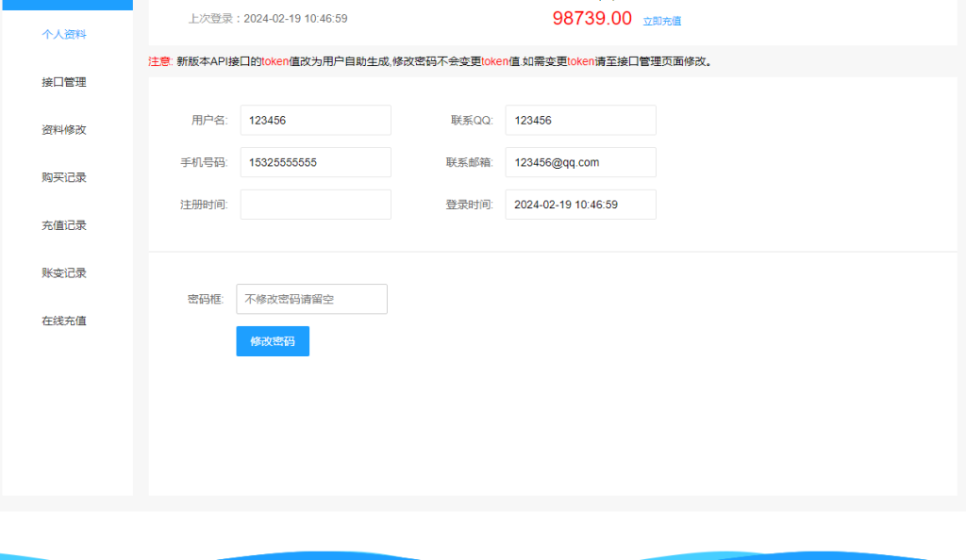Click the 密码框 label
Viewport: 966px width, 560px height.
coord(206,299)
